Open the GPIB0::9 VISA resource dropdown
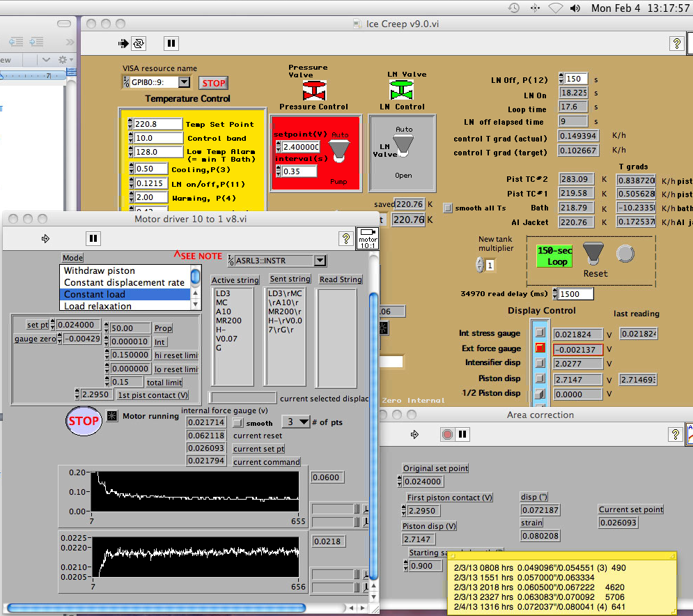The image size is (693, 616). pos(184,82)
